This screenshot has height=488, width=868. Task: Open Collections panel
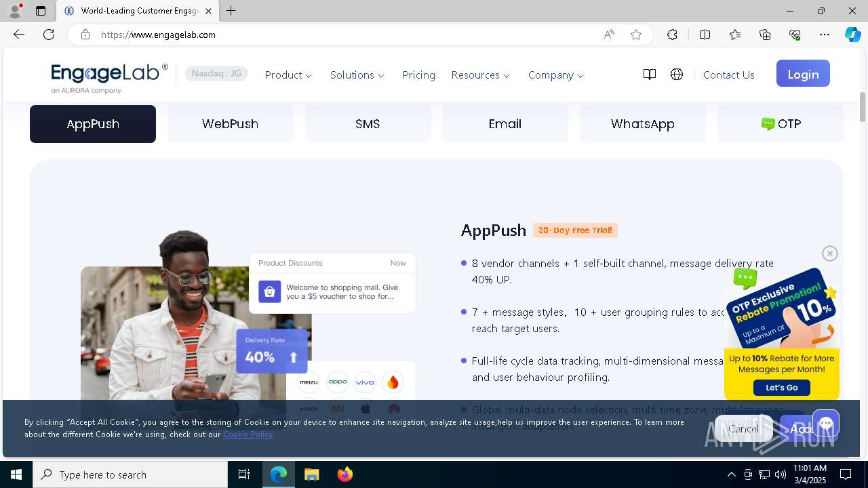click(765, 35)
